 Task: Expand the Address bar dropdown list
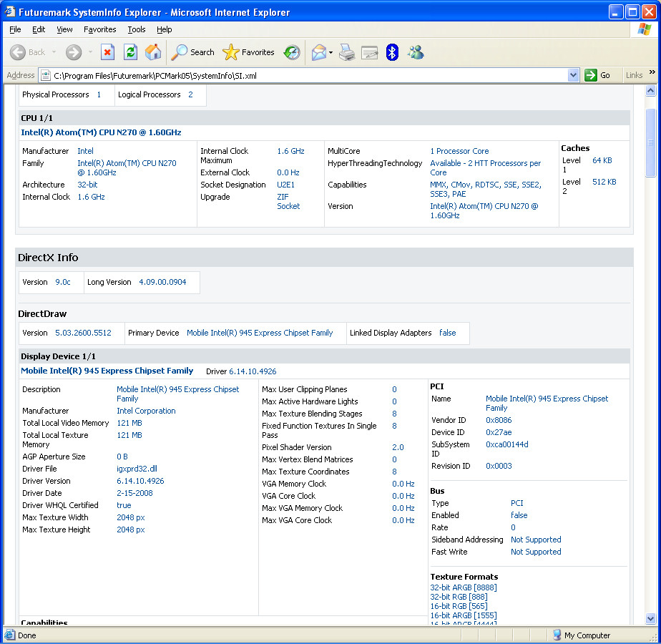point(573,76)
